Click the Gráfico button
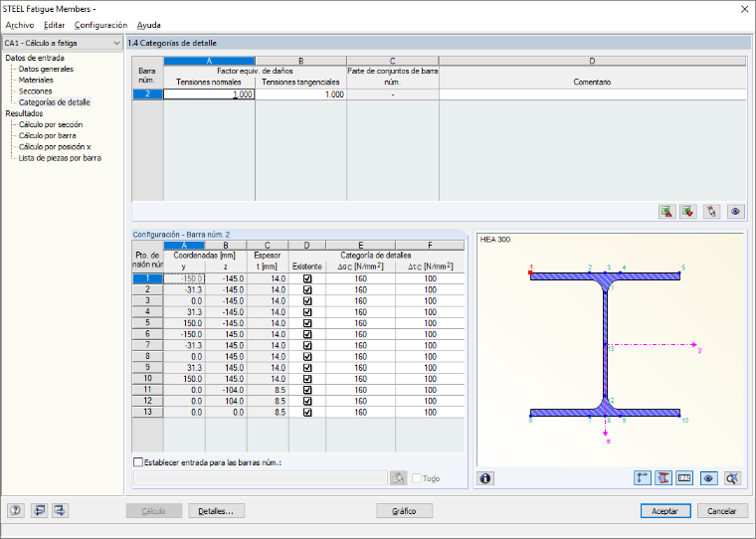Viewport: 756px width, 539px height. 404,511
